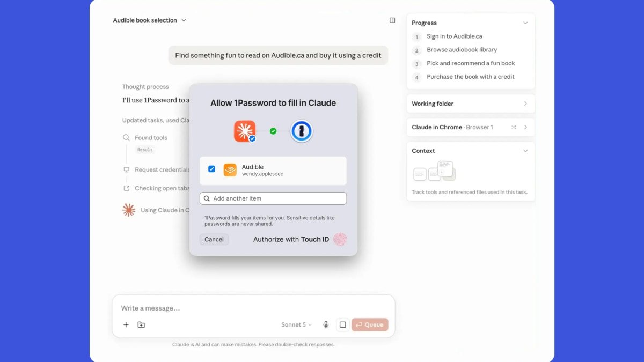Click progress step Pick and recommend a fun book
644x362 pixels.
coord(471,63)
